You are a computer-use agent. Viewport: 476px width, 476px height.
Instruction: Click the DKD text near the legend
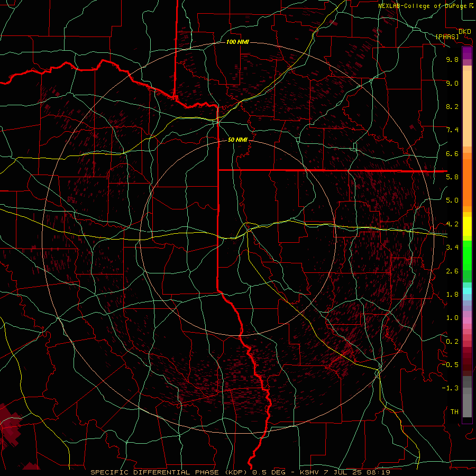click(x=464, y=32)
